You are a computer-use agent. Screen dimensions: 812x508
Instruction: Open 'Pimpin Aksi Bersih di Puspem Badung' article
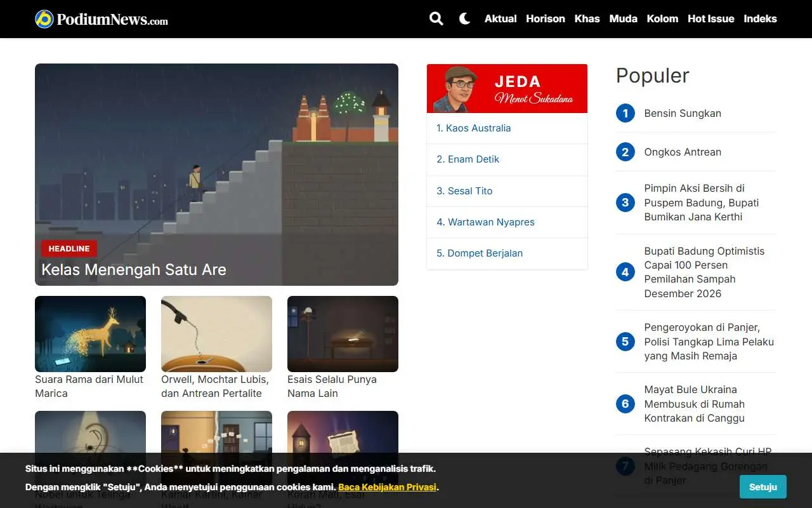coord(702,203)
